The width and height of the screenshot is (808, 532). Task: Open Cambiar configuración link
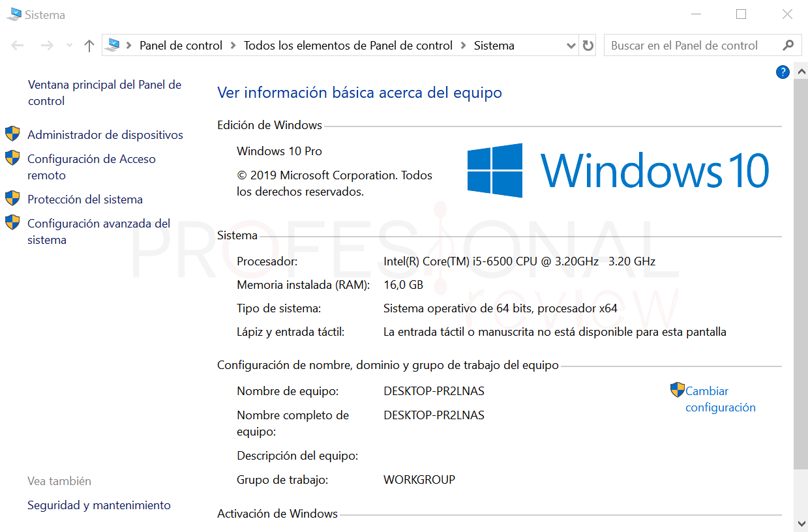(721, 399)
